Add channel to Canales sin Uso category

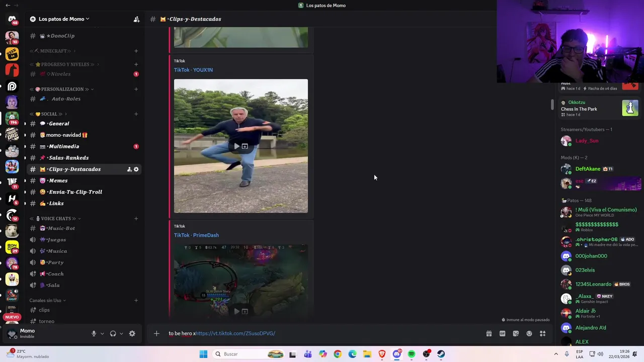[136, 301]
